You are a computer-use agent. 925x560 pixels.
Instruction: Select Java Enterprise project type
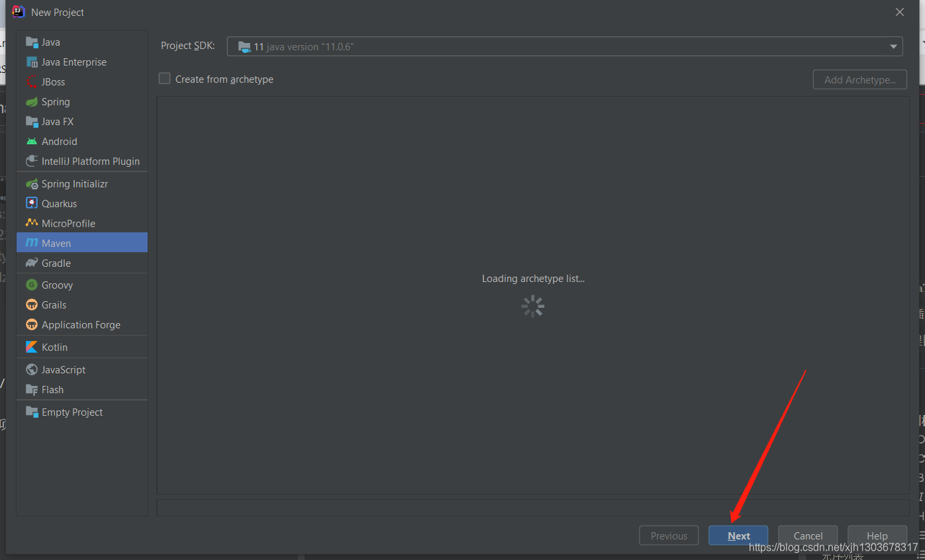click(x=74, y=62)
